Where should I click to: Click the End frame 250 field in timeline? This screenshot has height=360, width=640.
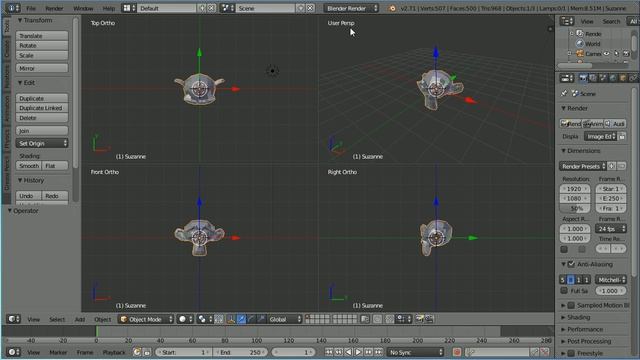point(240,352)
